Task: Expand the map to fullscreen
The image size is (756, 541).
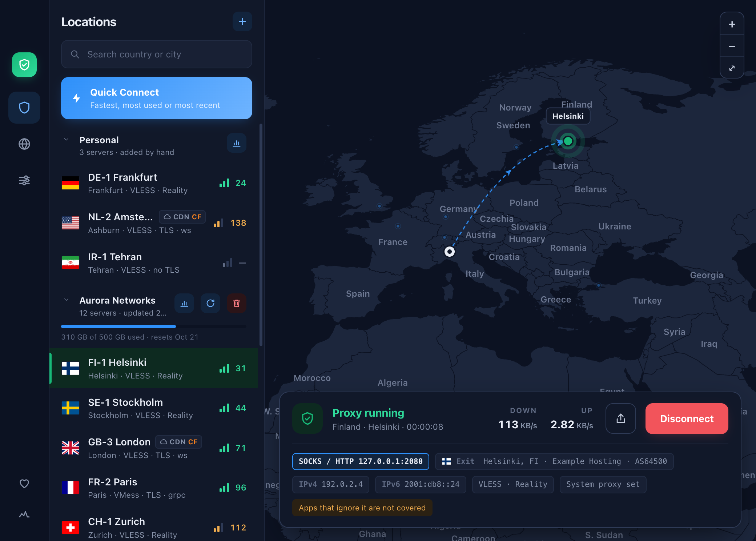Action: tap(732, 68)
